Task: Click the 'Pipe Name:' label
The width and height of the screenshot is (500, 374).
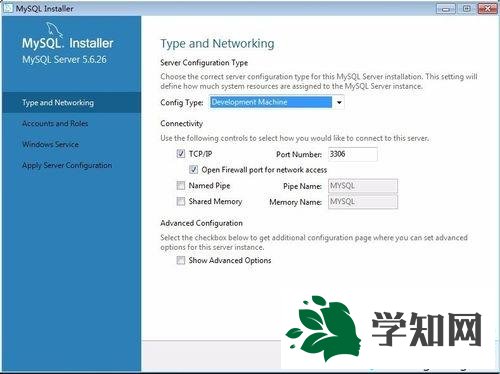Action: [x=302, y=186]
